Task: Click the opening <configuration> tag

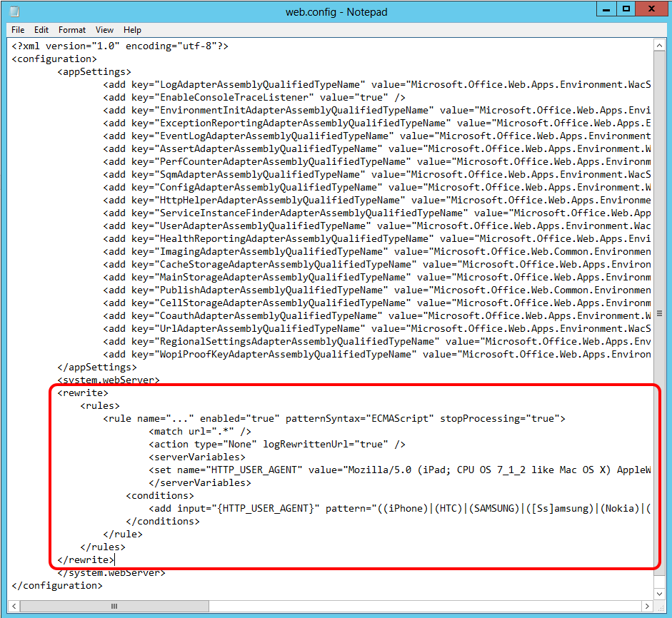Action: point(54,59)
